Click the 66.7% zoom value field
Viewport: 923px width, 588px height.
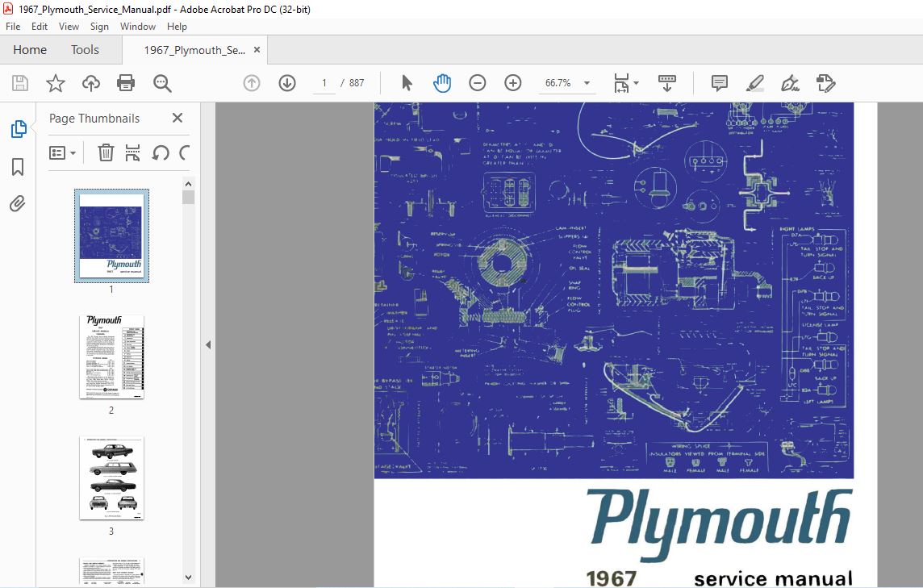tap(558, 83)
